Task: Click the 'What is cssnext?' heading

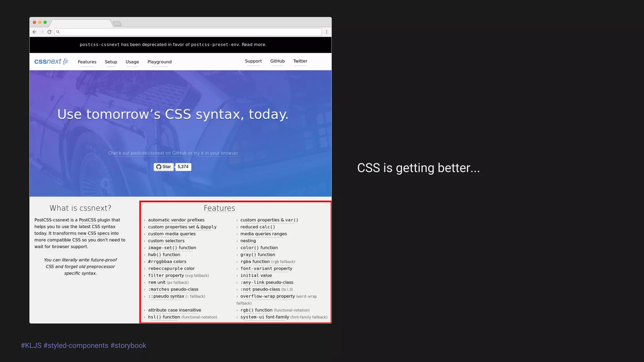Action: [x=80, y=208]
